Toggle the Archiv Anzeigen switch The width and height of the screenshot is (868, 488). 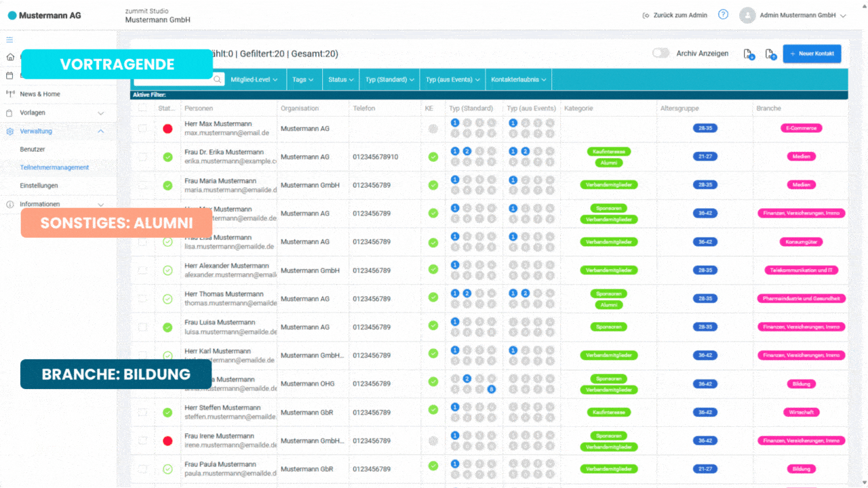click(x=660, y=53)
